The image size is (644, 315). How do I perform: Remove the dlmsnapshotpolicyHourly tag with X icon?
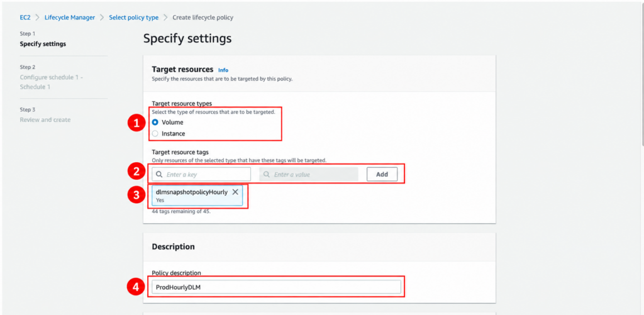tap(235, 192)
